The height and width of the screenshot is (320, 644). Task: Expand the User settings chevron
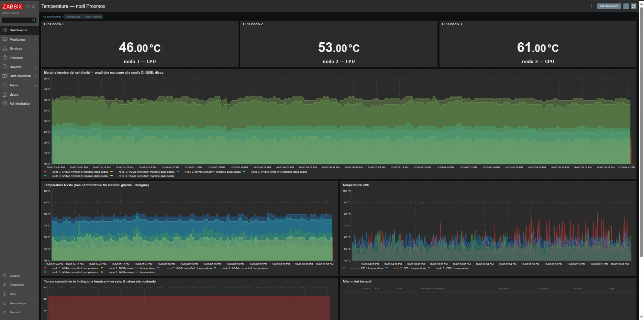click(35, 304)
